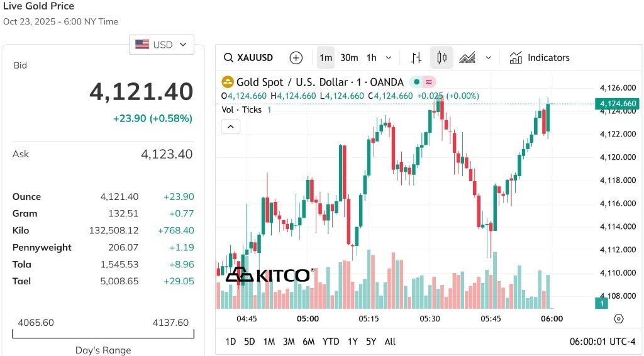Click the XAUUSD symbol search icon
The image size is (644, 356).
(228, 58)
